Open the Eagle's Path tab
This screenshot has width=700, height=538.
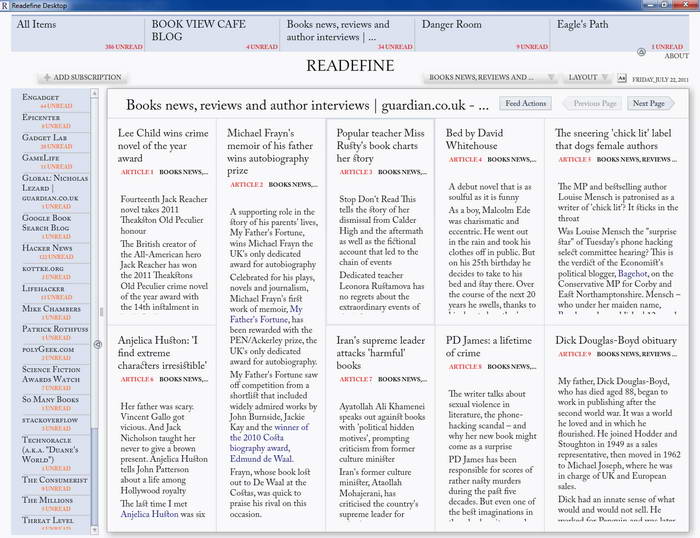[618, 34]
